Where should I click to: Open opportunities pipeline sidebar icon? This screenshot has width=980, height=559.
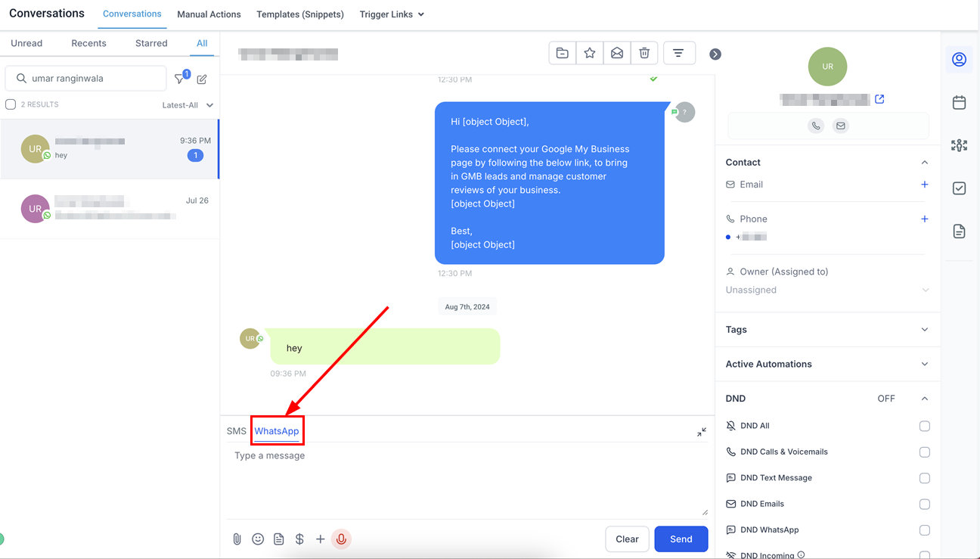pyautogui.click(x=959, y=145)
